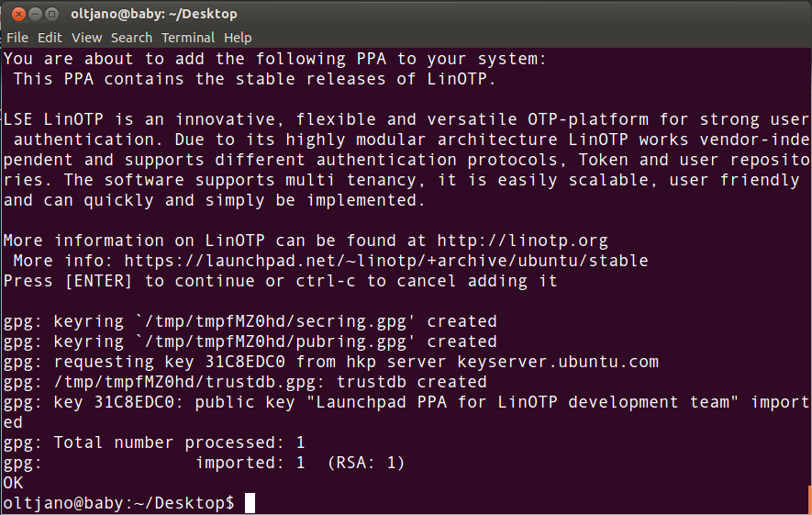This screenshot has height=515, width=812.
Task: Click the keyserver.ubuntu.com text
Action: coord(558,362)
